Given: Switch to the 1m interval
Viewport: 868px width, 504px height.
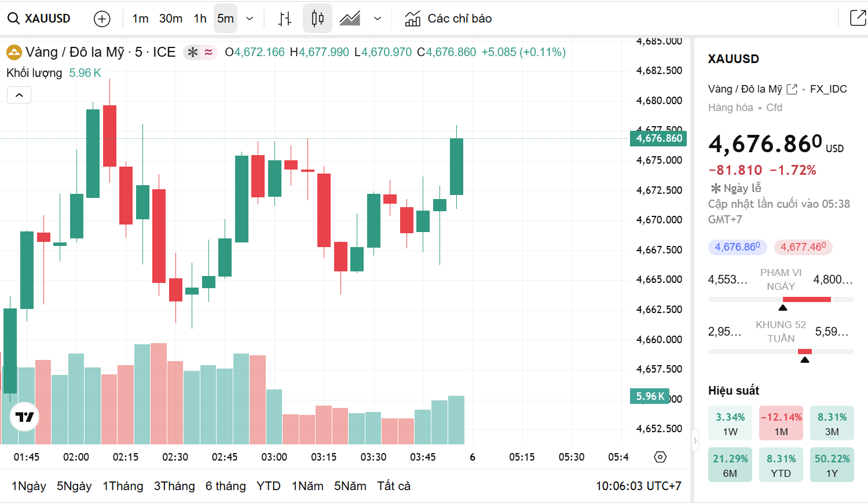Looking at the screenshot, I should point(140,19).
